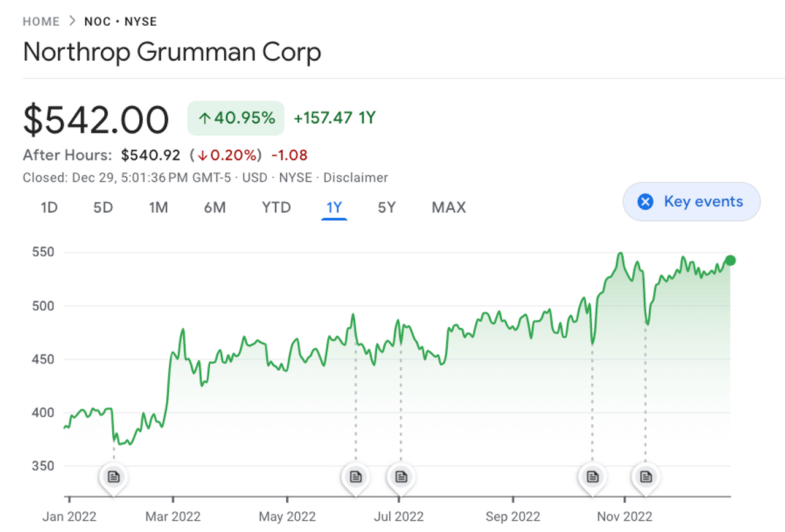The height and width of the screenshot is (532, 785).
Task: Show the 1M chart range
Action: coord(158,208)
